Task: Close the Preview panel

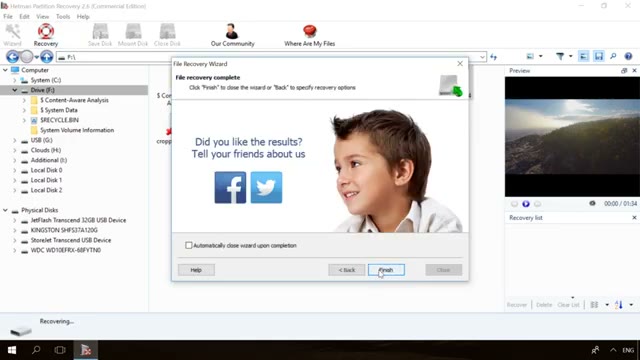Action: pos(634,71)
